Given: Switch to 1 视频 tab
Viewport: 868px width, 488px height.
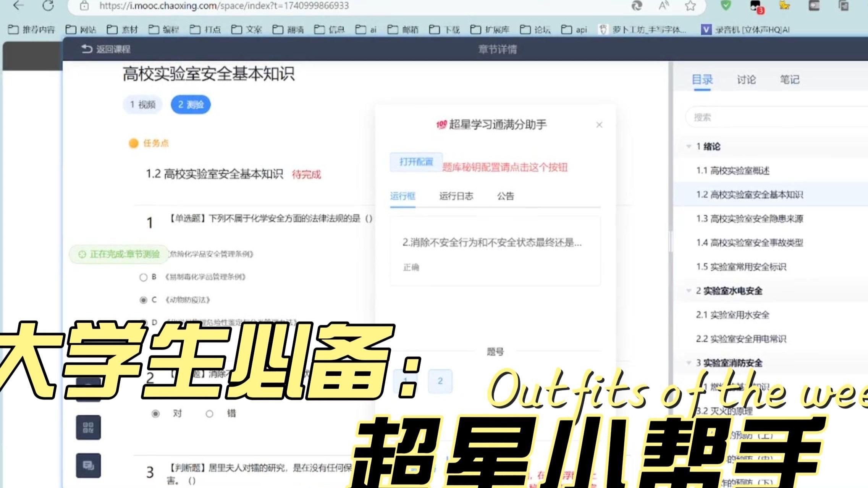Looking at the screenshot, I should pyautogui.click(x=142, y=105).
